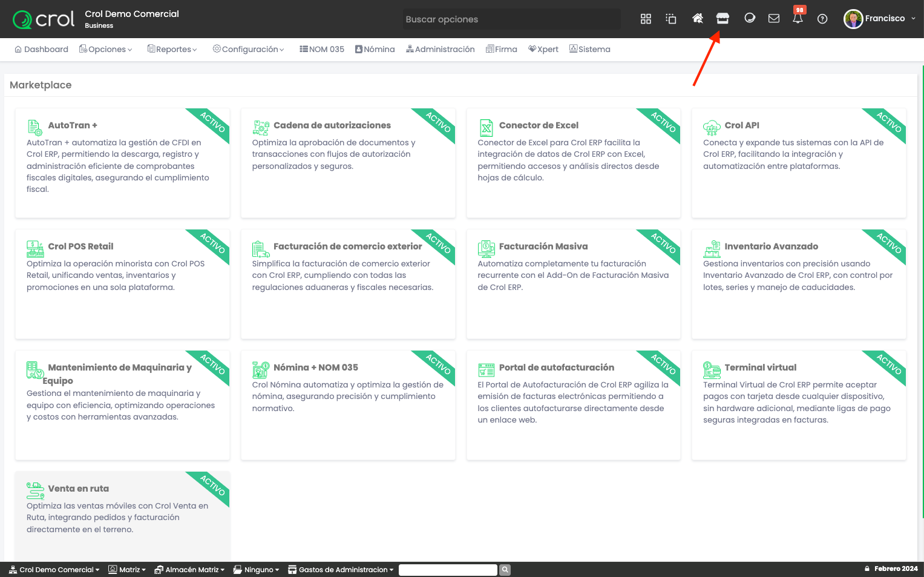Click the footer search text box
Viewport: 924px width, 577px height.
448,570
